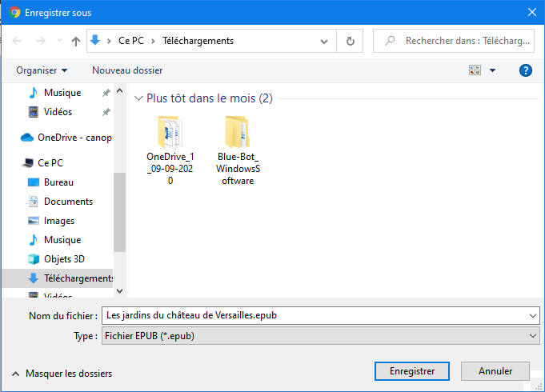The height and width of the screenshot is (392, 545).
Task: Select the Blue-Bot_WindowsSoftware folder
Action: pyautogui.click(x=238, y=150)
